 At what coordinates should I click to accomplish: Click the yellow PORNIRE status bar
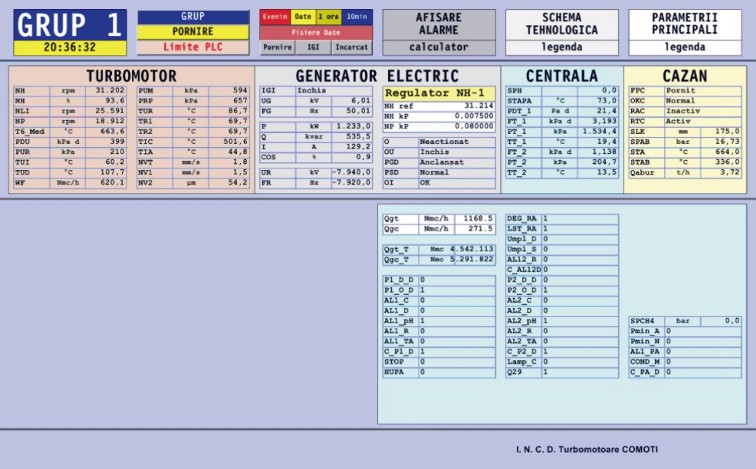pos(193,32)
